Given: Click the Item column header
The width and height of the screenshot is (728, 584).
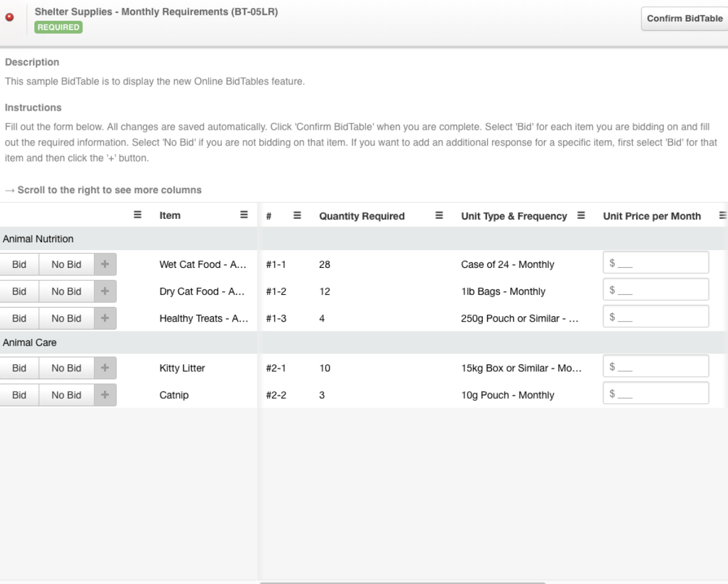Looking at the screenshot, I should coord(170,216).
